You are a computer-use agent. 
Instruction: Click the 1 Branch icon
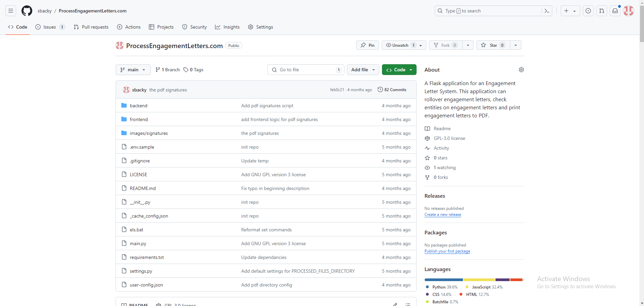(x=158, y=70)
